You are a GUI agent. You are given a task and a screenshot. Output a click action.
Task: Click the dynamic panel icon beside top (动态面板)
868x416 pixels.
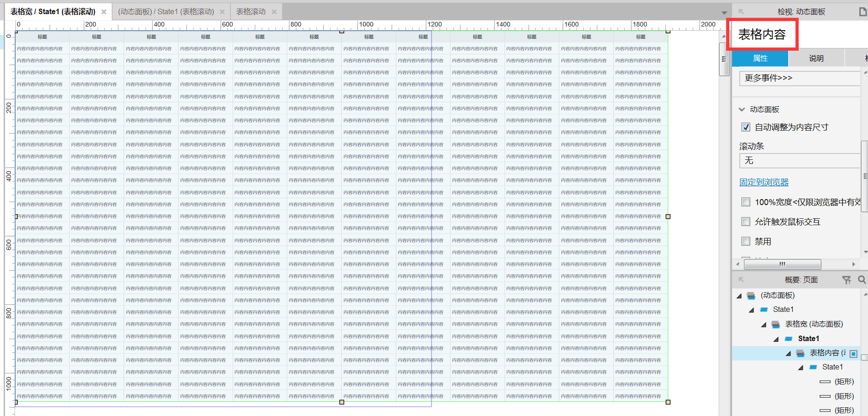pyautogui.click(x=751, y=296)
